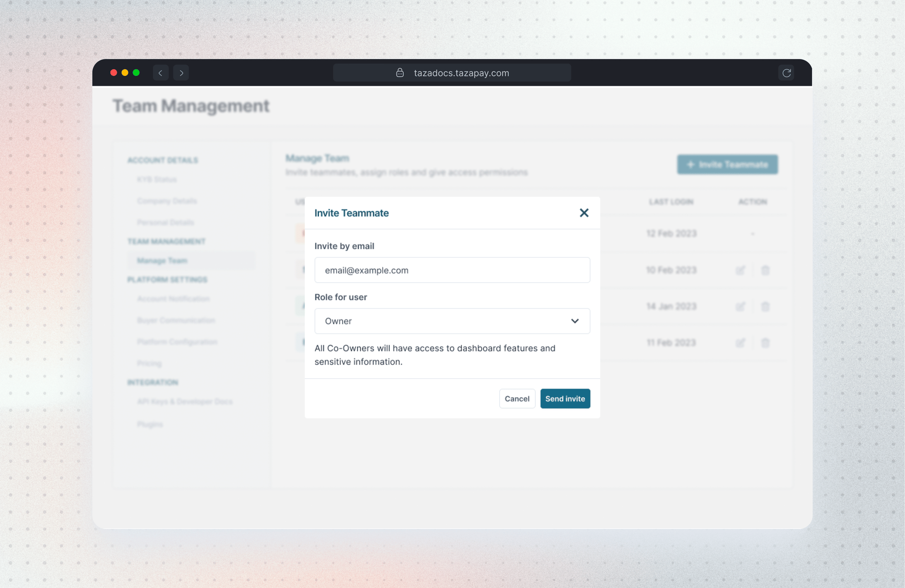The image size is (905, 588).
Task: Click the LAST LOGIN column header
Action: [672, 202]
